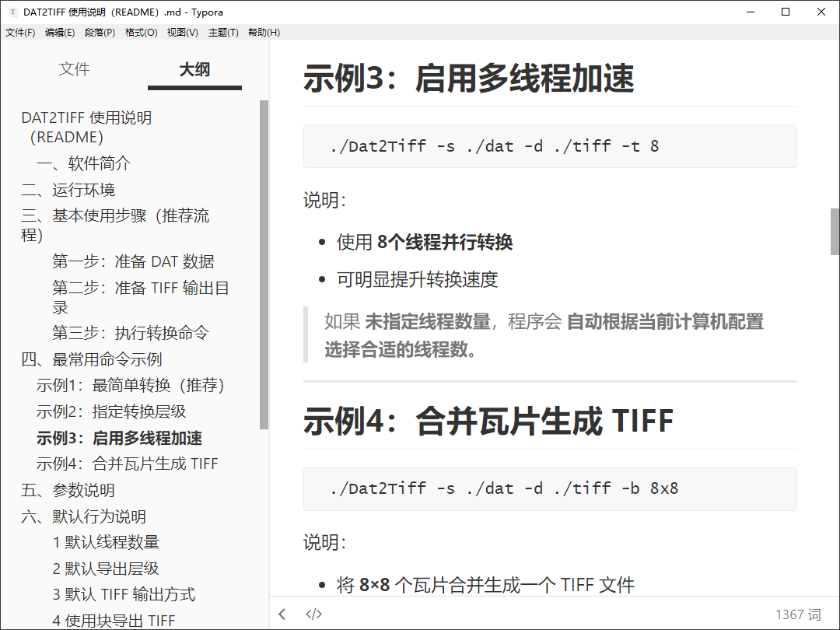This screenshot has width=840, height=630.
Task: Jump to 五、参数说明 in outline
Action: pos(68,490)
